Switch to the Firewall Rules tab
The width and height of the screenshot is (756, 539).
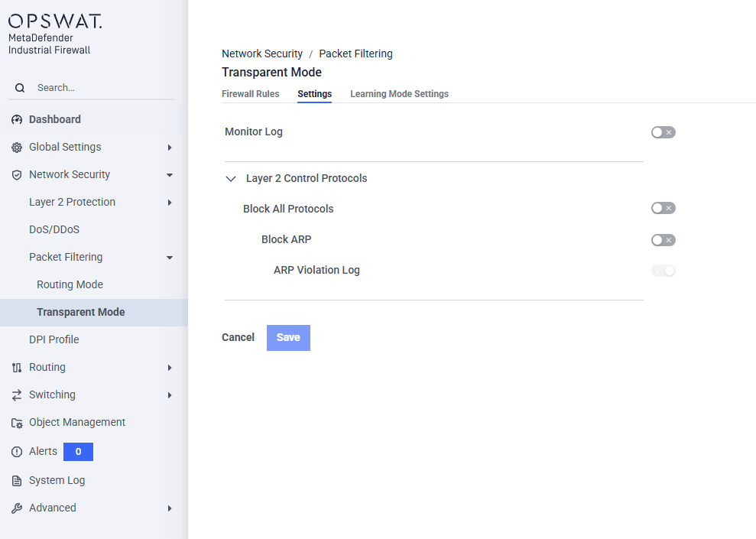coord(250,94)
